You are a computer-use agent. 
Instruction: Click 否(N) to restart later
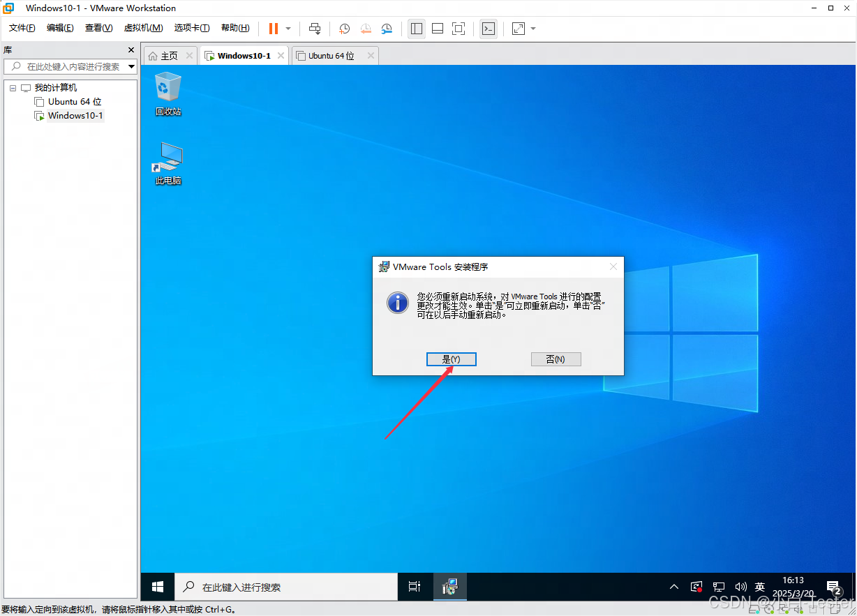coord(556,359)
